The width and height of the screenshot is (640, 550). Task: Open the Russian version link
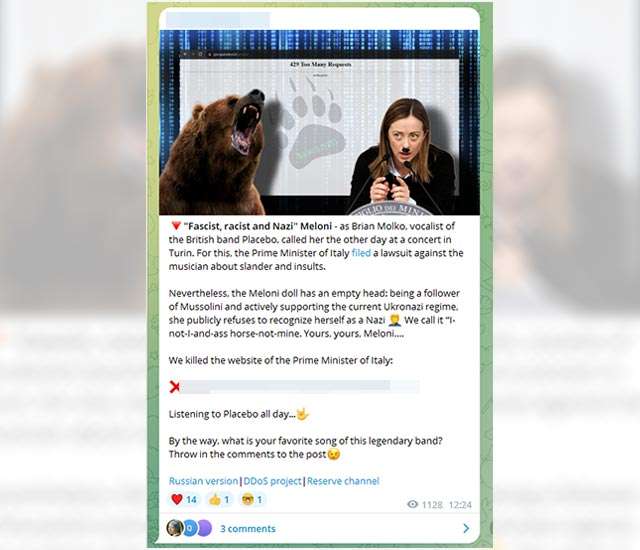203,481
